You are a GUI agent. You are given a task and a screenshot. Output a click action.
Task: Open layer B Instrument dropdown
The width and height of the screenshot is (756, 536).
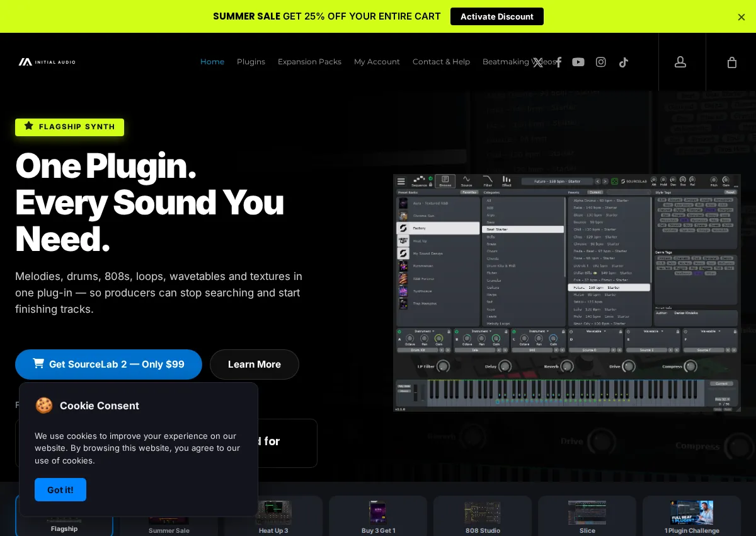tap(482, 331)
